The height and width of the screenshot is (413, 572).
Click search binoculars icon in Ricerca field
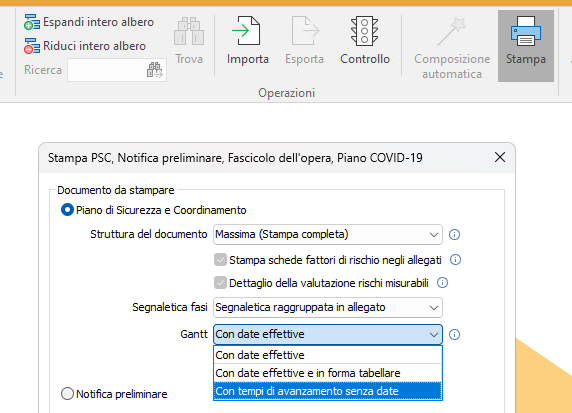pos(155,70)
